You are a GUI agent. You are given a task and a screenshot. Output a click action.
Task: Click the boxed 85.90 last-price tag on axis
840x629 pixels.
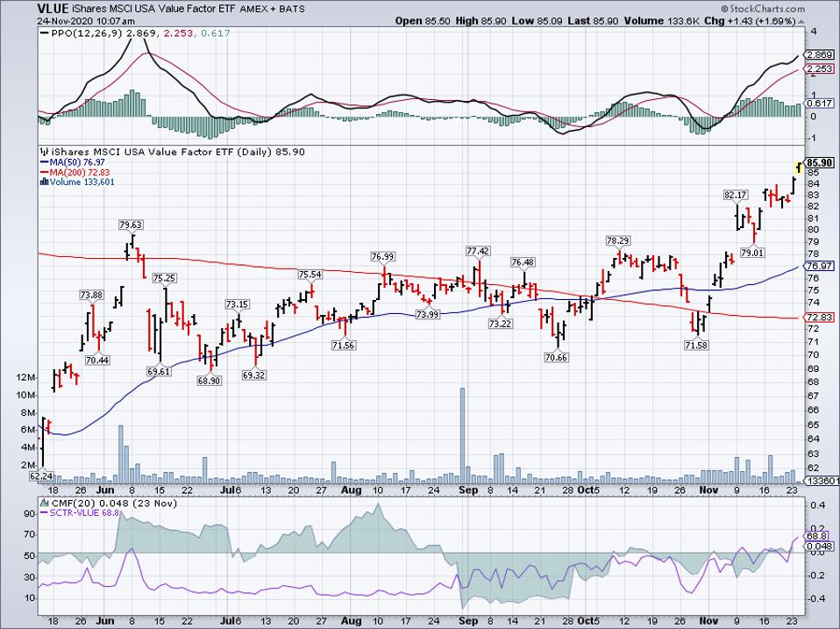pos(820,163)
